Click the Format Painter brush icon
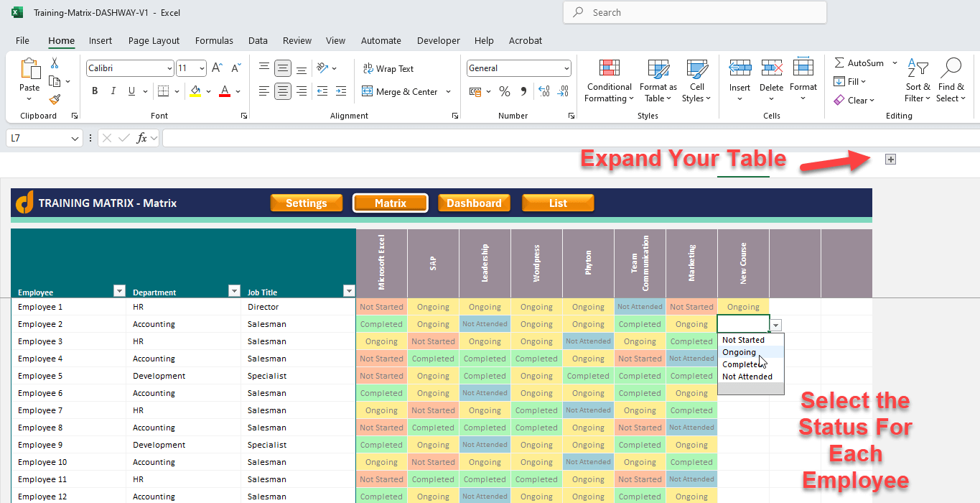The width and height of the screenshot is (980, 503). coord(55,100)
